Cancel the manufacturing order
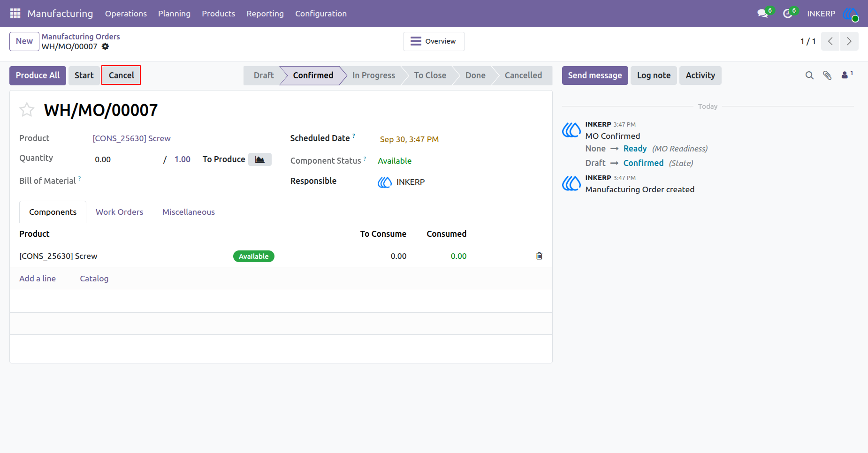 [121, 75]
